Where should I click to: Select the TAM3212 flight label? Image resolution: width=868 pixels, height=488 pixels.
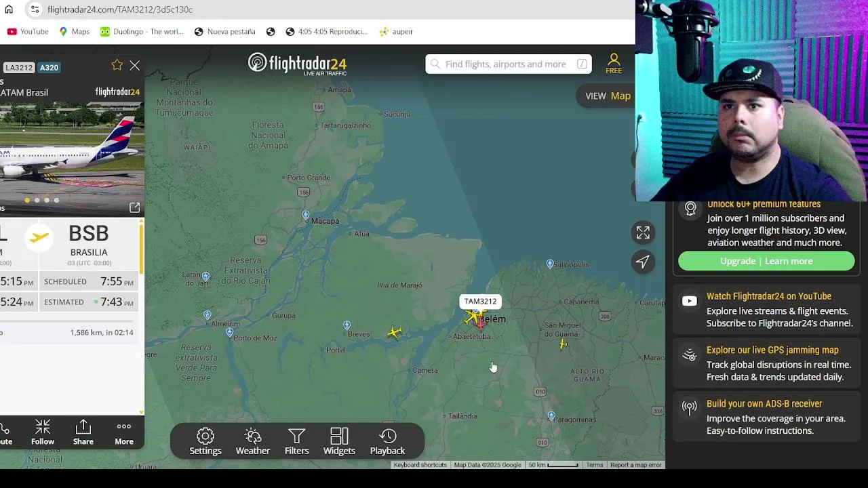pos(480,302)
